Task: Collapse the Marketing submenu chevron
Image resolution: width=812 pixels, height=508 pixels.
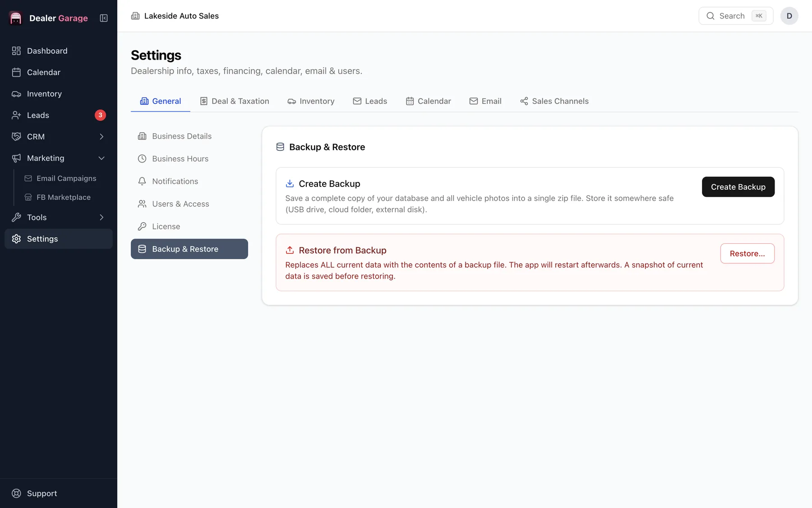Action: point(101,158)
